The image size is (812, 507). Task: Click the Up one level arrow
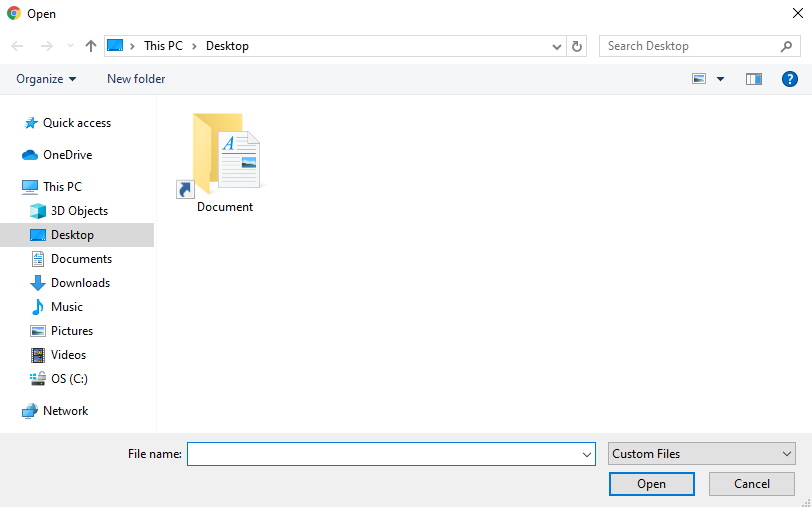tap(91, 46)
